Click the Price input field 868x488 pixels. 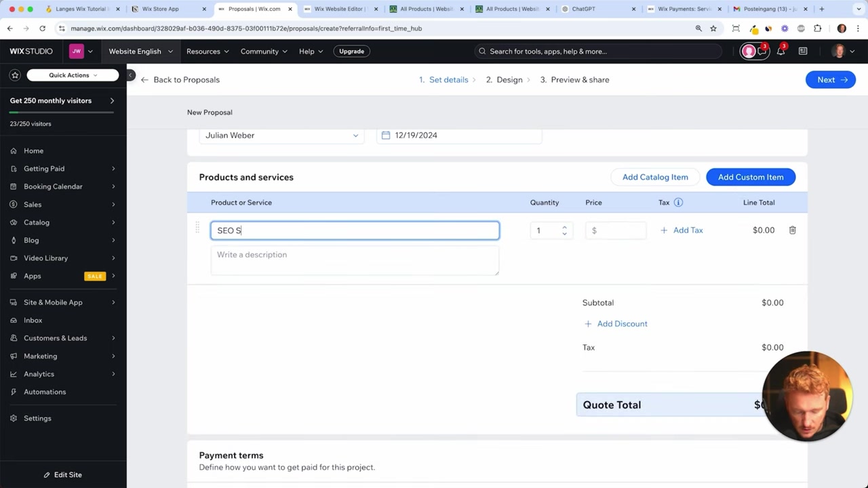pyautogui.click(x=616, y=230)
